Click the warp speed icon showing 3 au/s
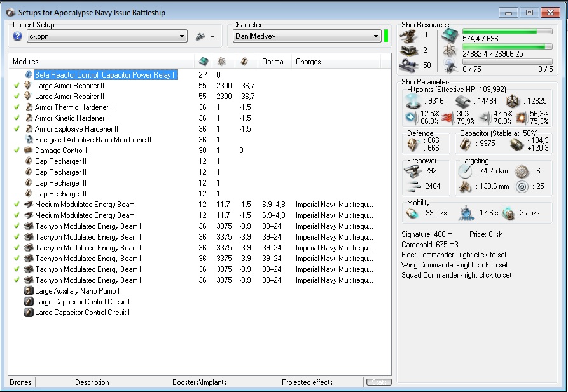 (508, 213)
